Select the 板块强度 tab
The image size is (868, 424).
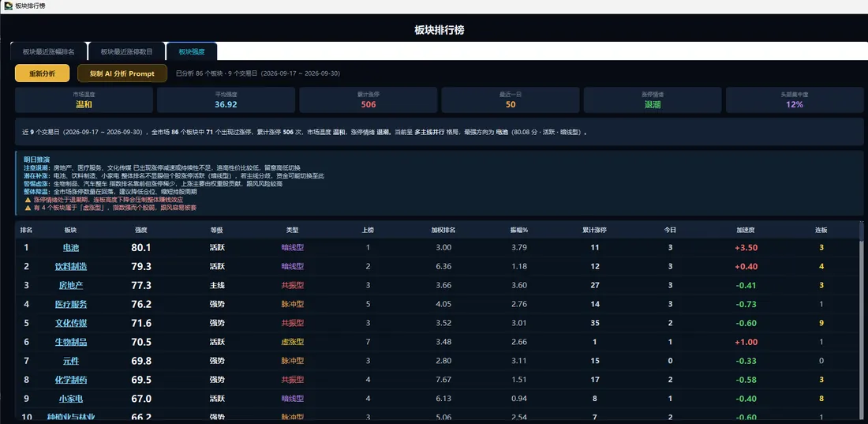[x=192, y=51]
